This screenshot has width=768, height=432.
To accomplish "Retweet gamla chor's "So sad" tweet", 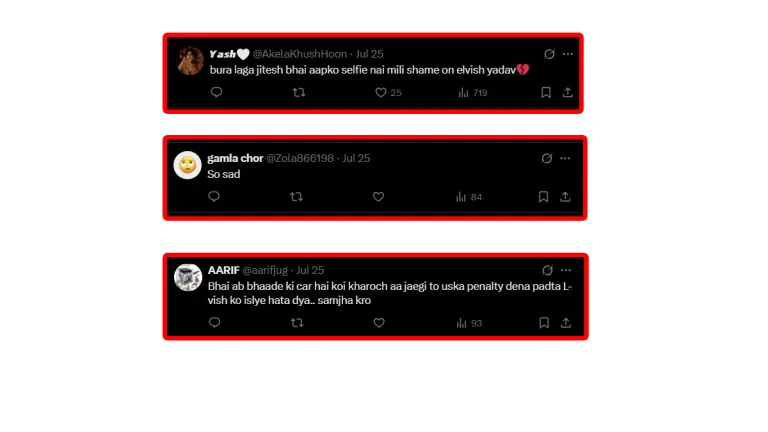I will point(296,197).
